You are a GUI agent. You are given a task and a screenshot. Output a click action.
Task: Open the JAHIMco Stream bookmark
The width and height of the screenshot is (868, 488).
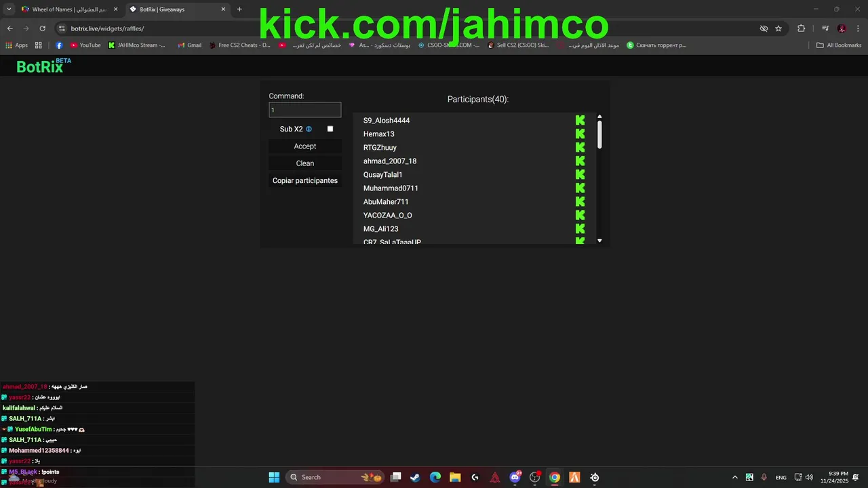pyautogui.click(x=137, y=45)
